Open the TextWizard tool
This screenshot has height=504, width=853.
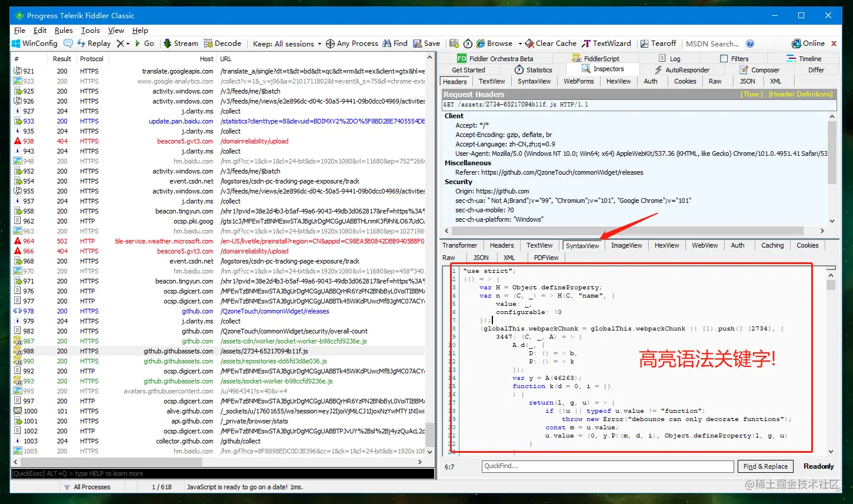pos(607,44)
